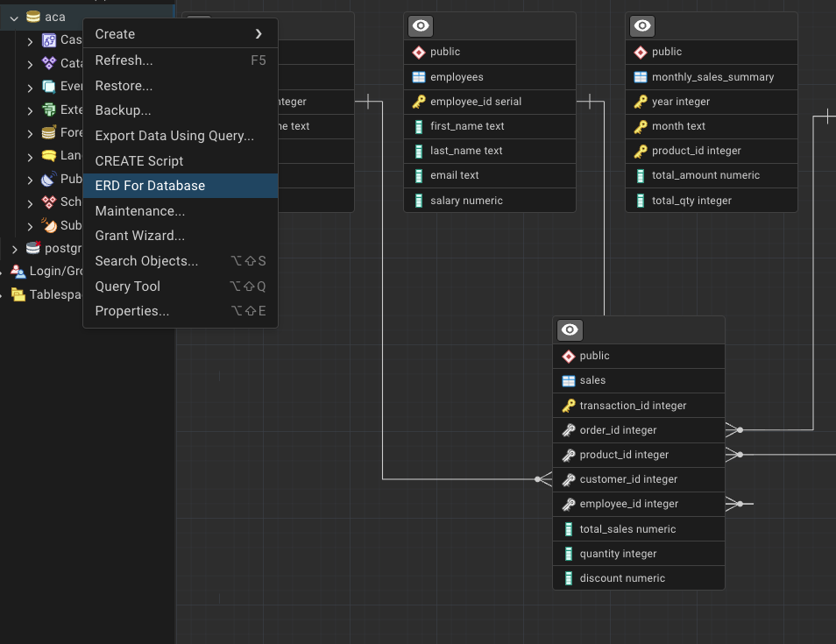This screenshot has width=836, height=644.
Task: Click the Tablespaces folder icon
Action: point(18,294)
